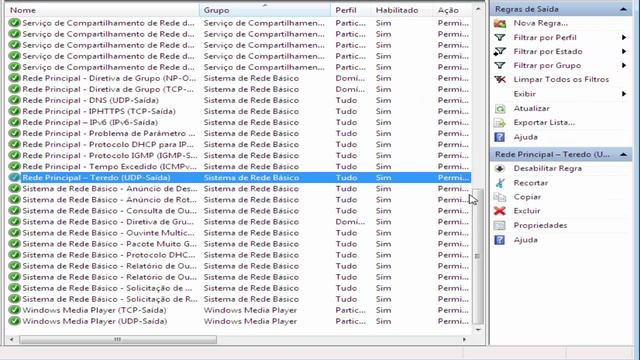
Task: Click the Exportar Lista icon
Action: [500, 122]
